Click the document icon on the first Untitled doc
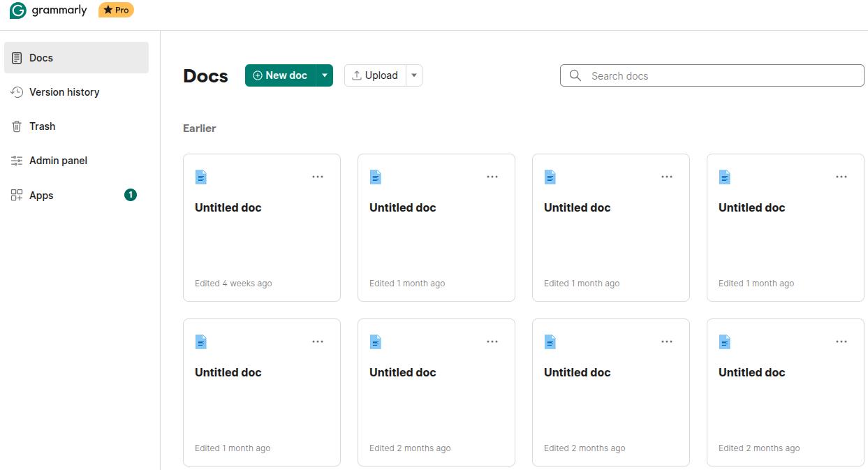This screenshot has height=470, width=868. tap(201, 177)
